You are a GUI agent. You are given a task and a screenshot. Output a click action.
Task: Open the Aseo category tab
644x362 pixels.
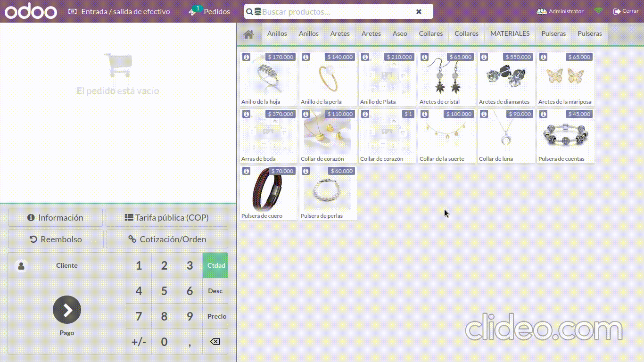[x=400, y=34]
